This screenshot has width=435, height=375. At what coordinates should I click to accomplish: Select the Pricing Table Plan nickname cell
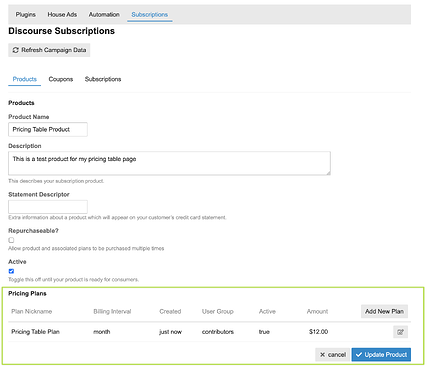pos(35,332)
